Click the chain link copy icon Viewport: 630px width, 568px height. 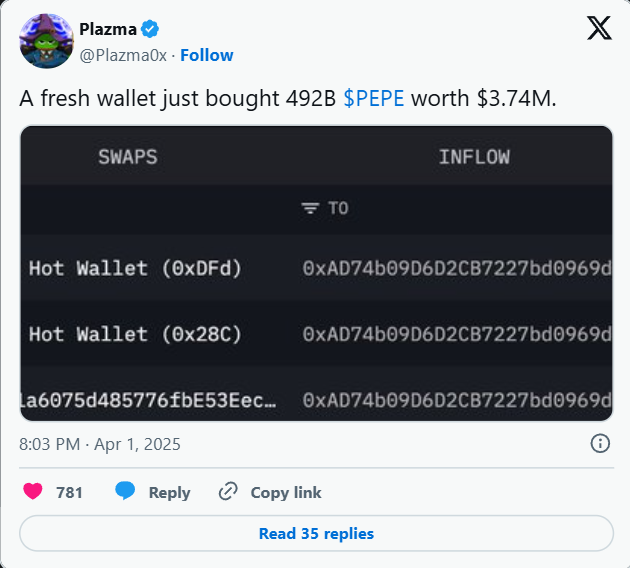pyautogui.click(x=228, y=492)
